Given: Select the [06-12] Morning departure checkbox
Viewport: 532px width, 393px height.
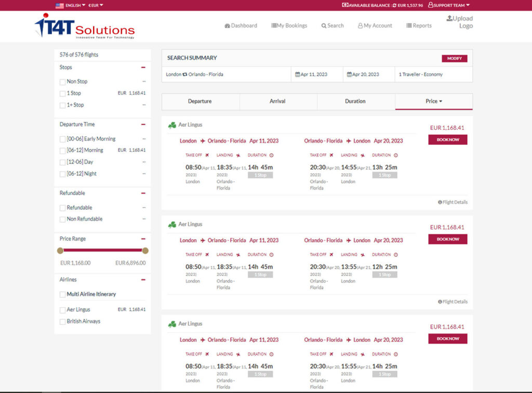Looking at the screenshot, I should 62,151.
